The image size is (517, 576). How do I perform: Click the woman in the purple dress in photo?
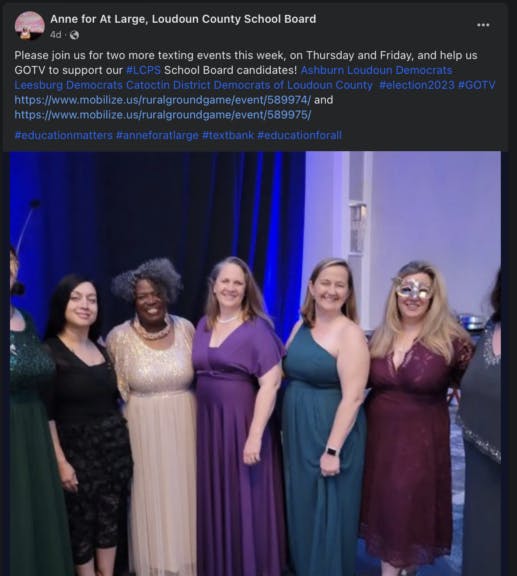click(x=237, y=415)
